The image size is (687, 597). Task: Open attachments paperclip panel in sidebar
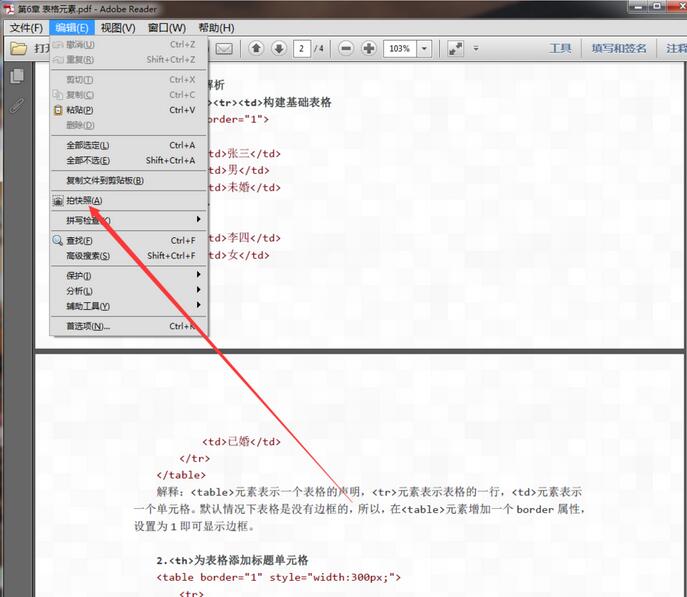coord(16,104)
